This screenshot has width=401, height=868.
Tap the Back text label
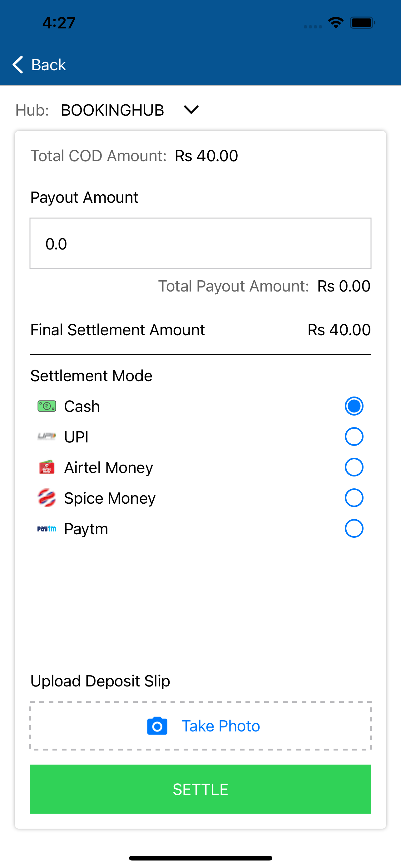pyautogui.click(x=48, y=64)
